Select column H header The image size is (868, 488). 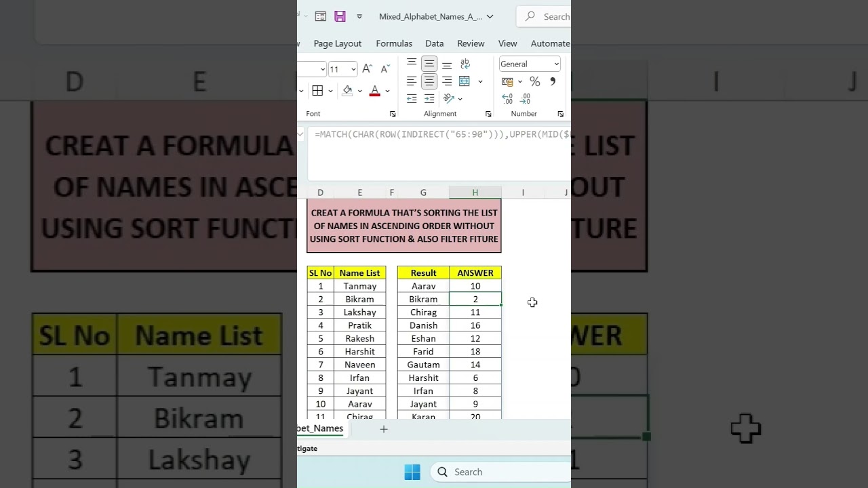(x=475, y=192)
